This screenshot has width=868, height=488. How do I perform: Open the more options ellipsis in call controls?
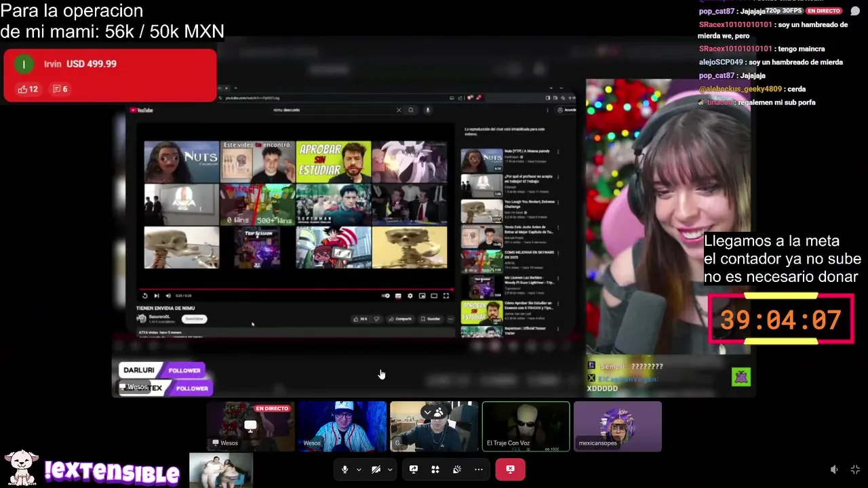point(479,469)
